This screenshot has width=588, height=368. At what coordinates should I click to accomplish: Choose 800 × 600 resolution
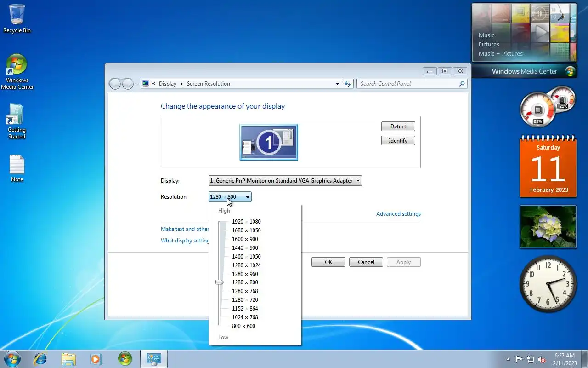click(243, 326)
